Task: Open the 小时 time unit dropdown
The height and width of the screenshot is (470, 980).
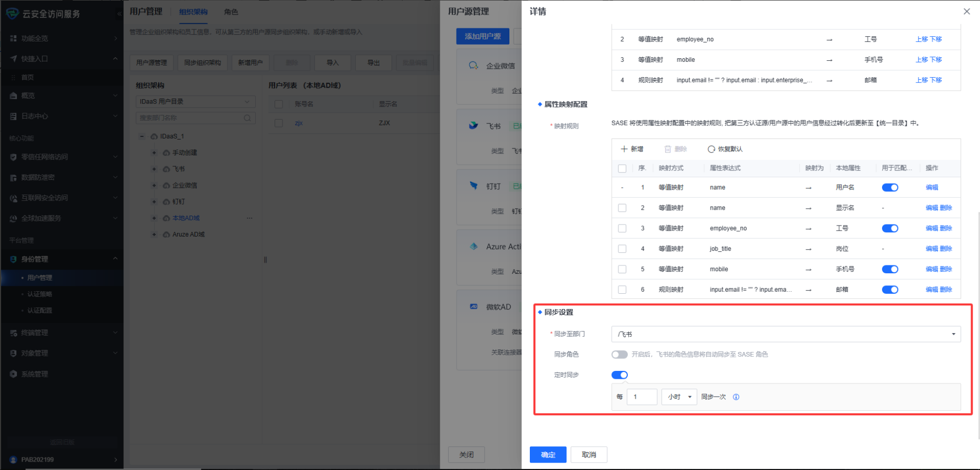Action: point(679,397)
